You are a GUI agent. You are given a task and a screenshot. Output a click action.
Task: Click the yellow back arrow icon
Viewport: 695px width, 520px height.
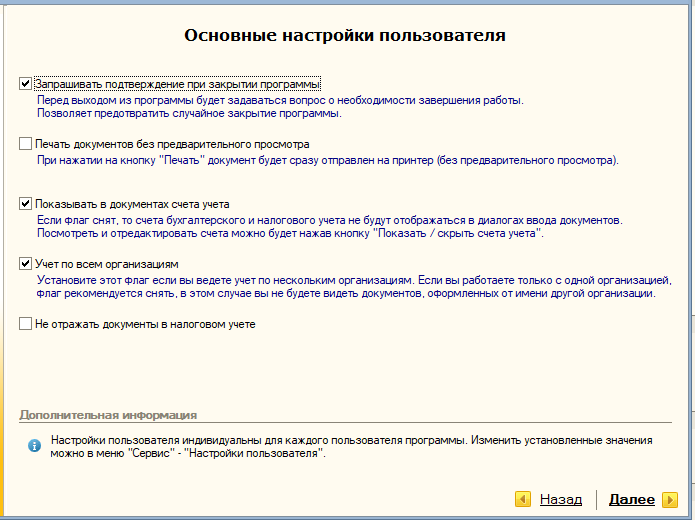[x=523, y=499]
